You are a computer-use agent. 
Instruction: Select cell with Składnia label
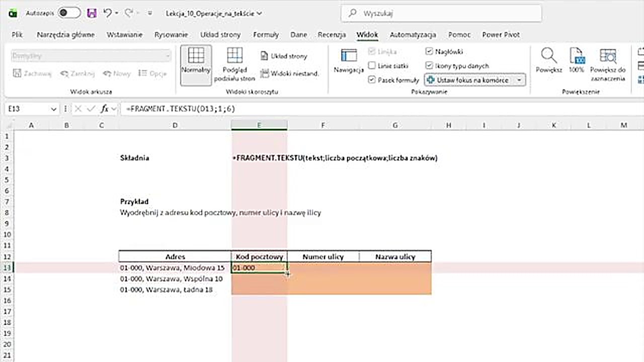click(175, 158)
